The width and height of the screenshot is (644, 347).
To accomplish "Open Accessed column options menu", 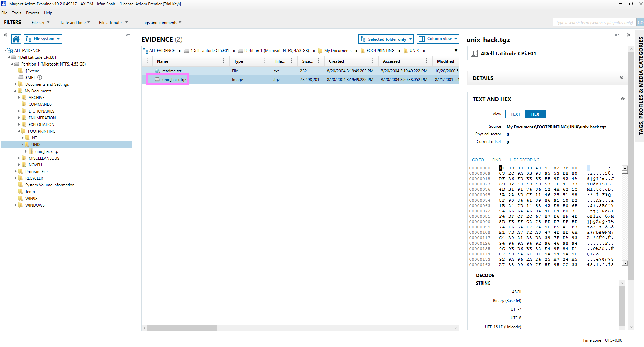I will point(426,61).
